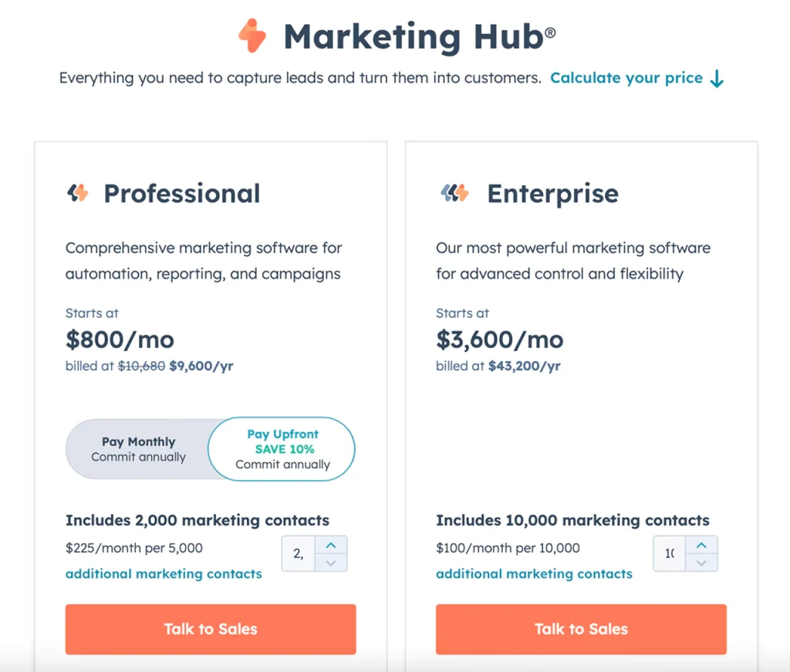Click the Professional marketing contacts number field
The width and height of the screenshot is (790, 672).
click(299, 553)
